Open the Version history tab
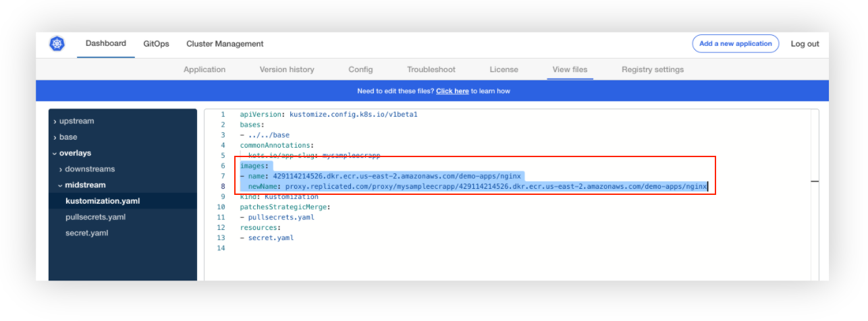 pyautogui.click(x=287, y=69)
